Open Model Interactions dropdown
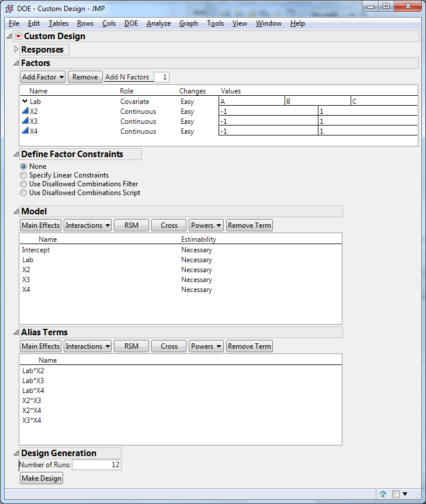426x504 pixels. point(88,225)
